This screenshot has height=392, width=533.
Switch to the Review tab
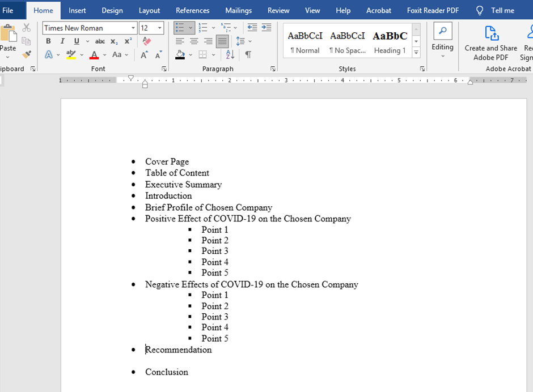pyautogui.click(x=278, y=11)
